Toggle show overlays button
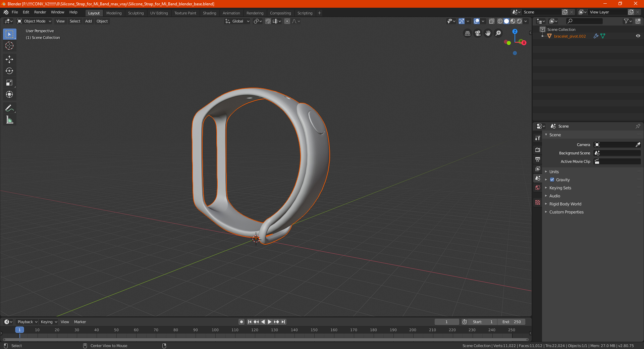 [x=477, y=21]
